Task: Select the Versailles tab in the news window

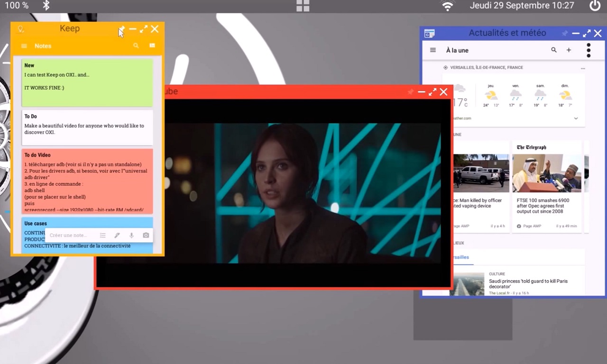Action: (x=460, y=257)
